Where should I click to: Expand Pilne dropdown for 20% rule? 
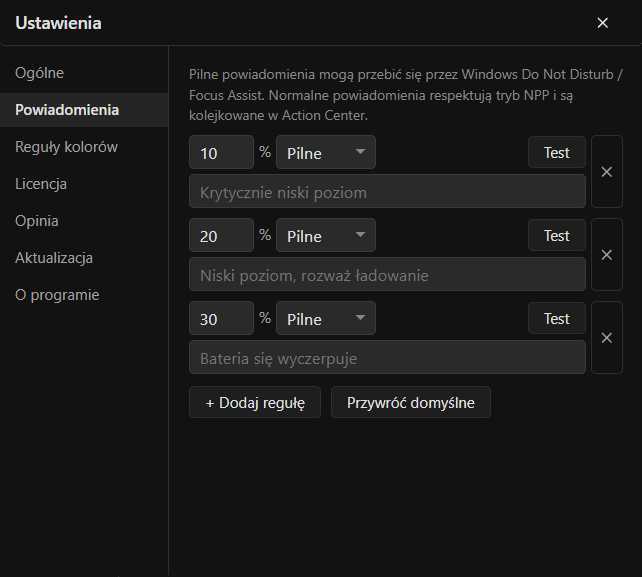click(326, 235)
